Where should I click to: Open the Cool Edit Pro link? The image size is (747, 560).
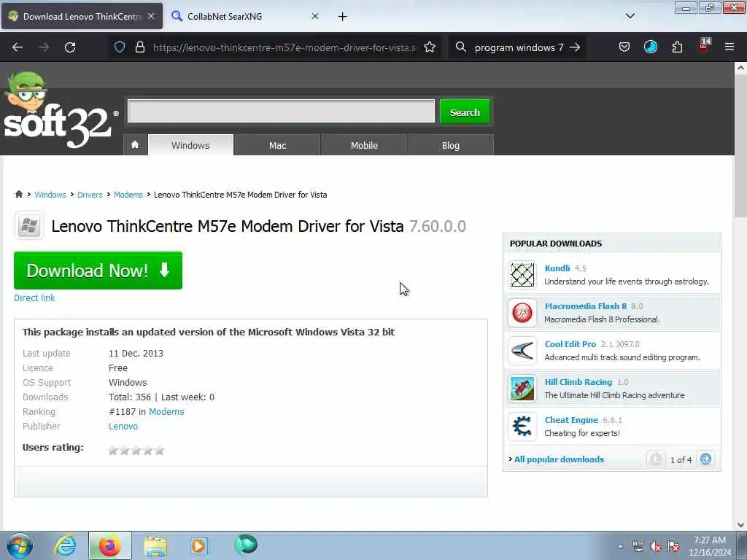tap(570, 344)
